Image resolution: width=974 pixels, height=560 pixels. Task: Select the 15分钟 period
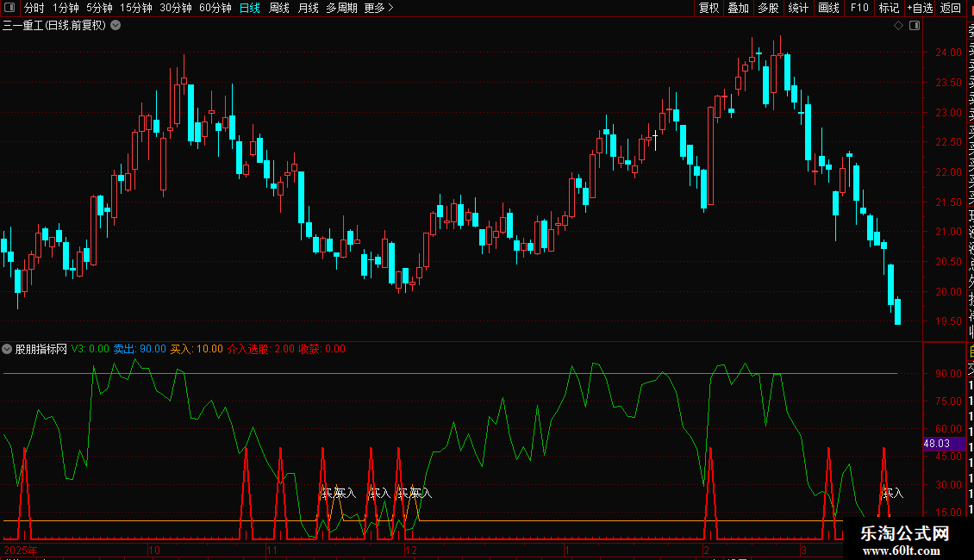[136, 8]
